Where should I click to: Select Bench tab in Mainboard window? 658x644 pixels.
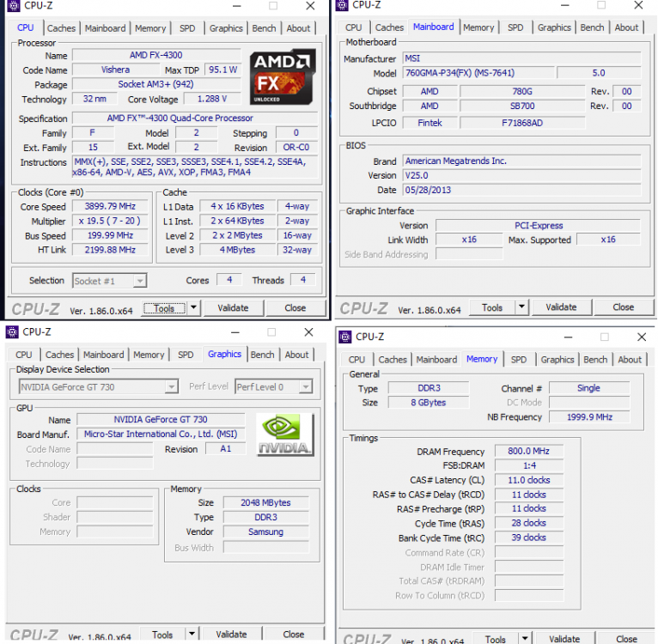592,27
